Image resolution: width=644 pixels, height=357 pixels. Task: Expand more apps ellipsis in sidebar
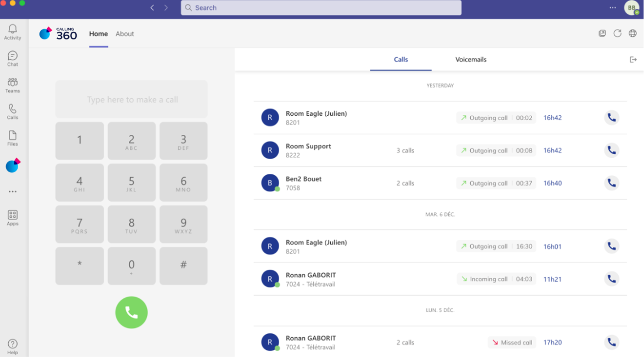tap(13, 191)
